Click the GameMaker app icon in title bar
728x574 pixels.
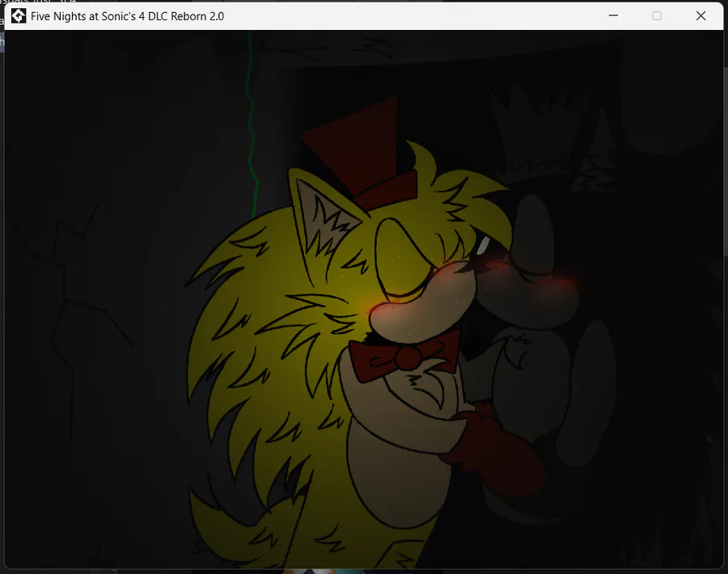click(19, 16)
